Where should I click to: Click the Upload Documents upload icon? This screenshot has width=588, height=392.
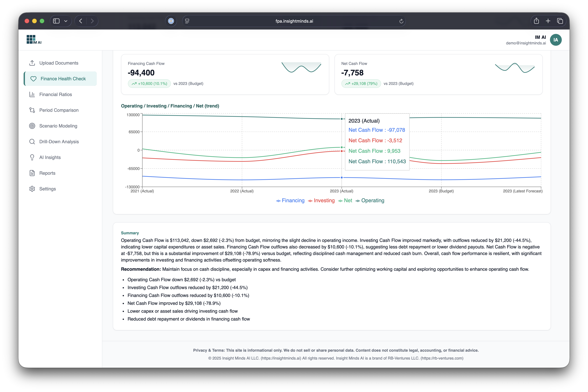[32, 63]
